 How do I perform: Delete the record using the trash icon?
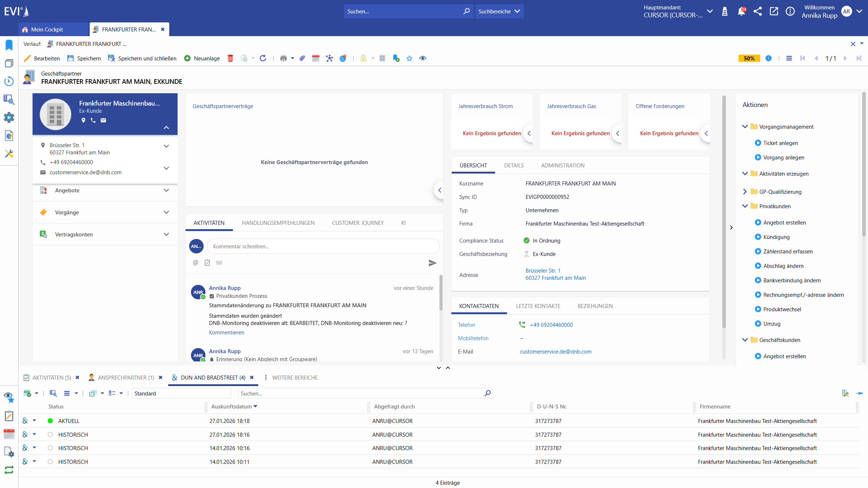click(x=230, y=58)
